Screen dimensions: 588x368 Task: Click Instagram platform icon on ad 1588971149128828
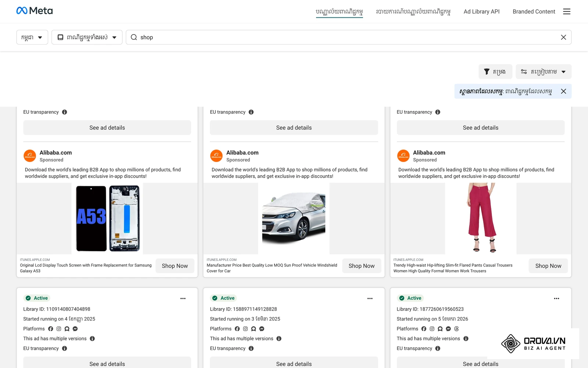click(245, 329)
